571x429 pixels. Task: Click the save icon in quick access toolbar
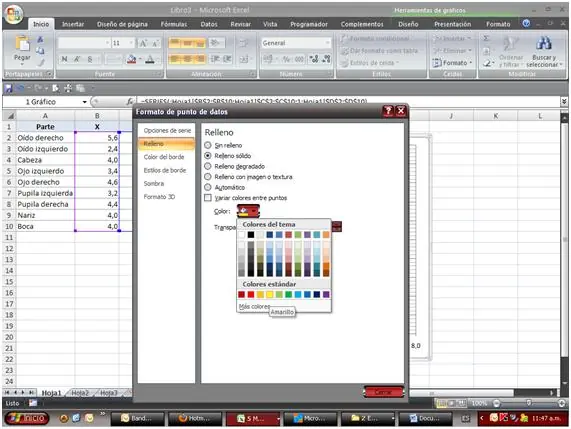coord(8,88)
